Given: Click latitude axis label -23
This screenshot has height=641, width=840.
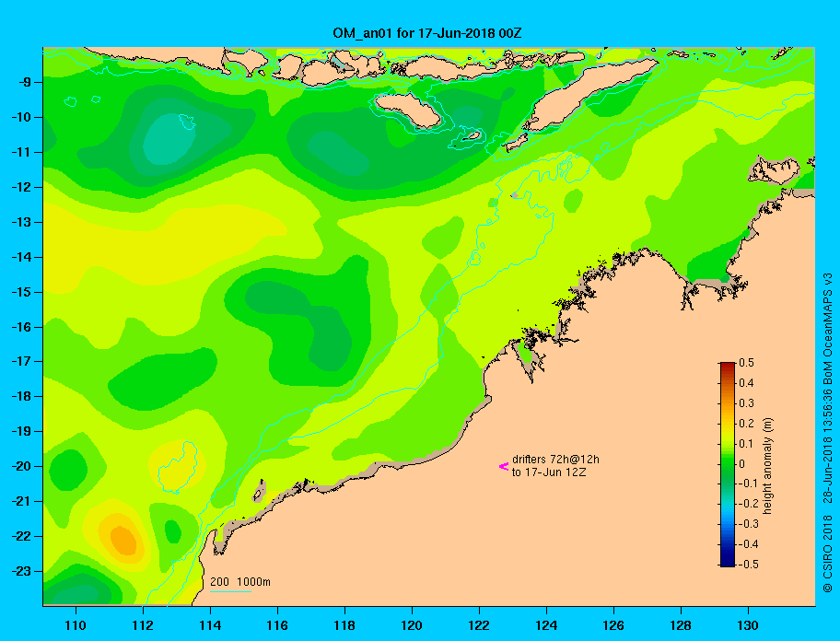Looking at the screenshot, I should (x=21, y=571).
